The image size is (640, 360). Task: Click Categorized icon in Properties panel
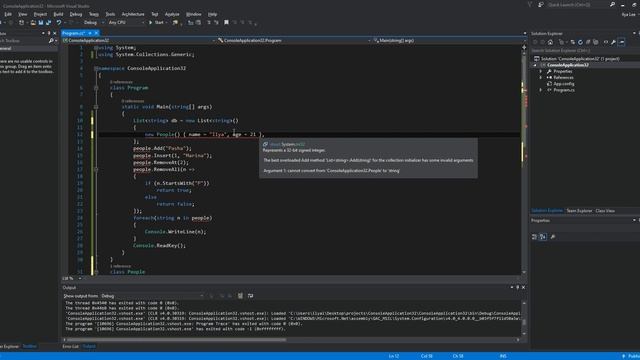[534, 237]
